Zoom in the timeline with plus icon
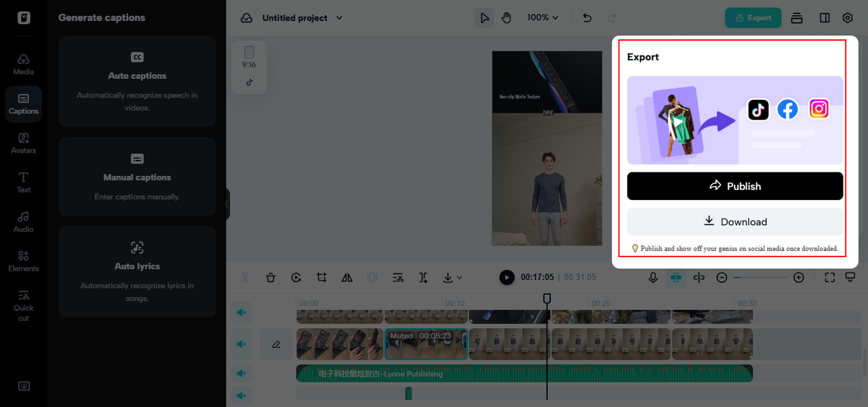Screen dimensions: 868x407 799,277
